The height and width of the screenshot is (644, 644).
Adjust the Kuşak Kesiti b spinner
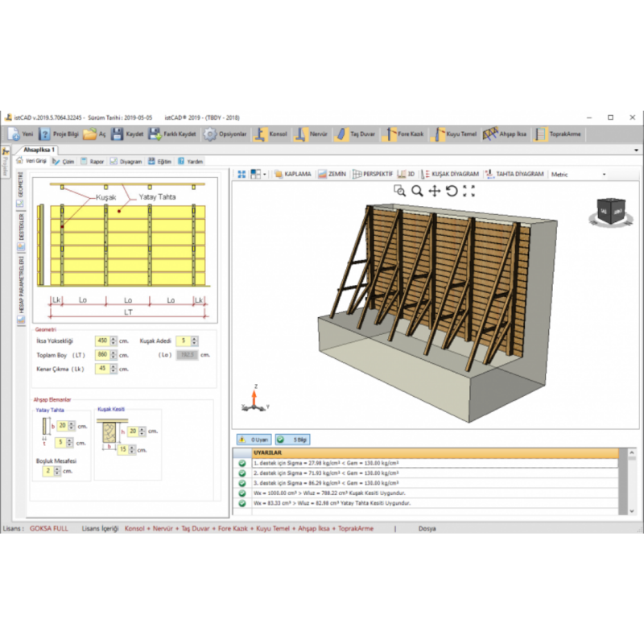tap(132, 450)
